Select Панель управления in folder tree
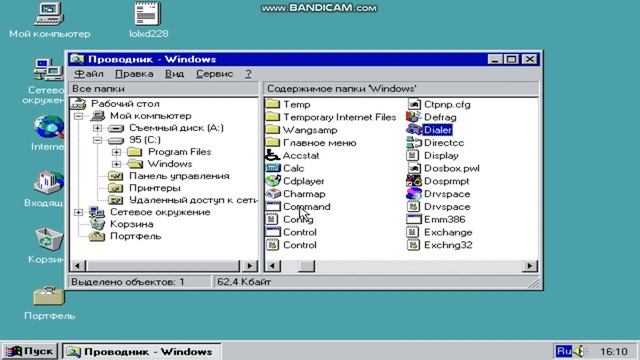 point(179,176)
